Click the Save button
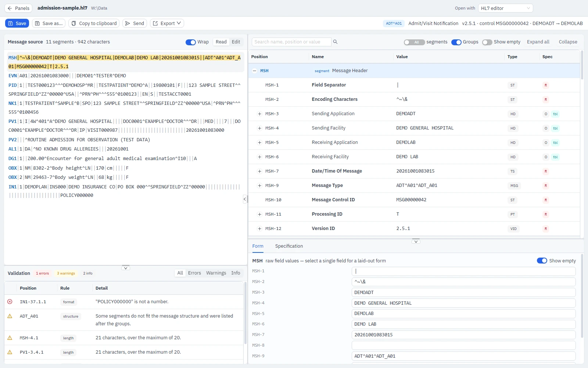Image resolution: width=588 pixels, height=368 pixels. click(17, 23)
